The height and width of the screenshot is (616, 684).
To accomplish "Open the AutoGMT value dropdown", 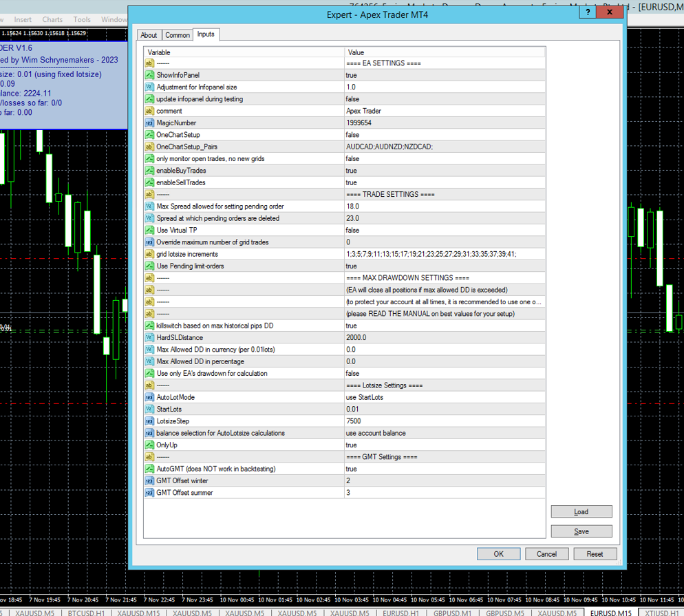I will tap(444, 469).
